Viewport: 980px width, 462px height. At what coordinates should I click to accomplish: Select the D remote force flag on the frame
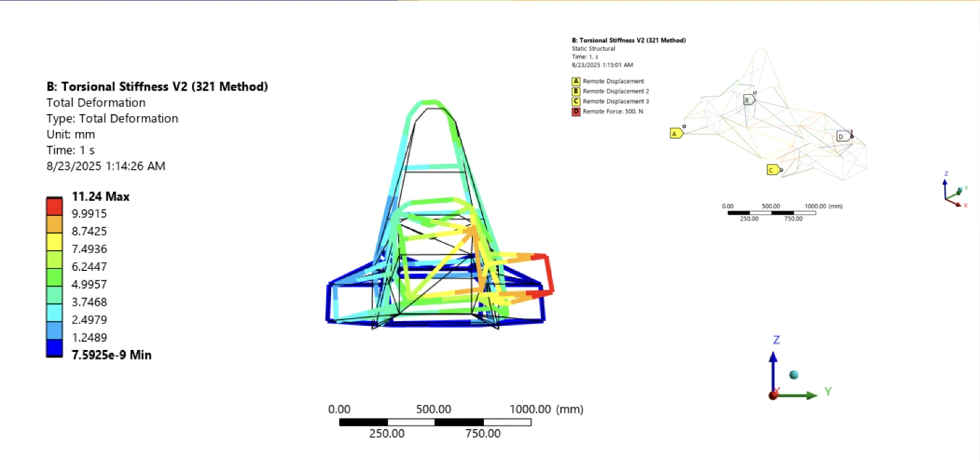(x=842, y=136)
